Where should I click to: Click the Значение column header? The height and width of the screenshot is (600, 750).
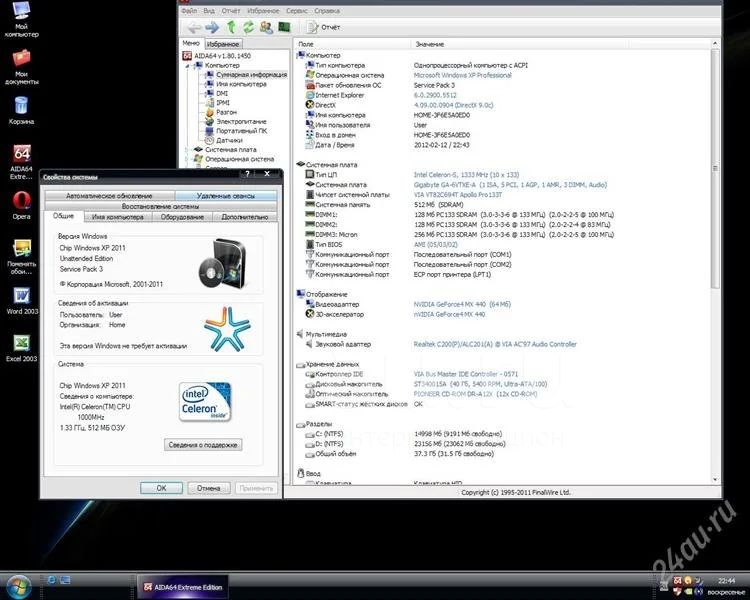(x=429, y=45)
